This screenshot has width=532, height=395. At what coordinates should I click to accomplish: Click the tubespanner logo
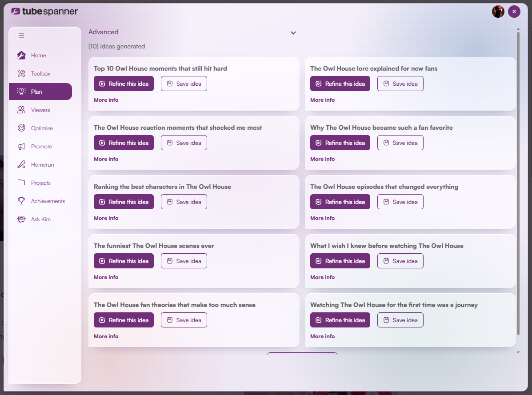coord(44,11)
